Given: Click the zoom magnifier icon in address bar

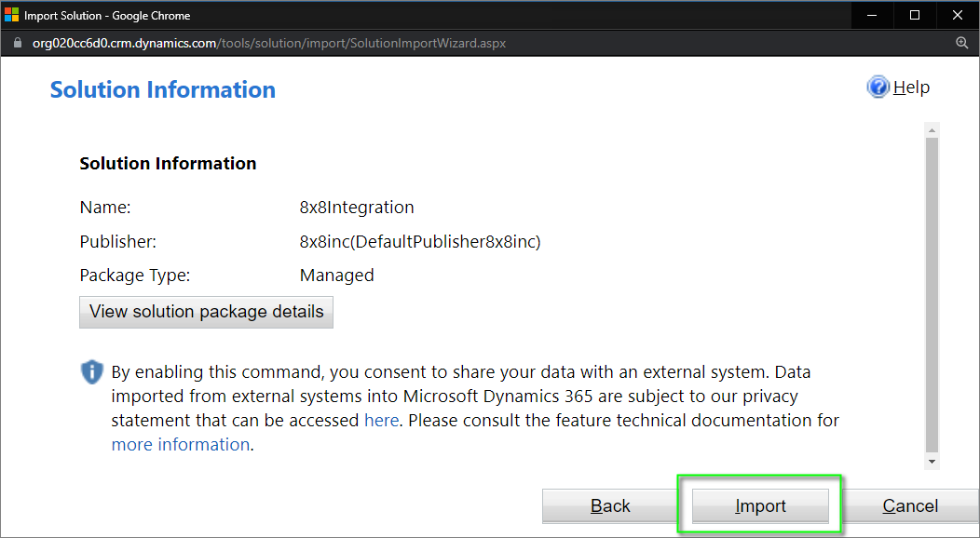Looking at the screenshot, I should (962, 43).
